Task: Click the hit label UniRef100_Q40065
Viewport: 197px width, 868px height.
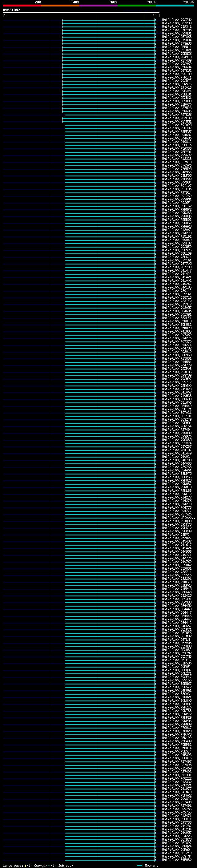Action: (177, 463)
